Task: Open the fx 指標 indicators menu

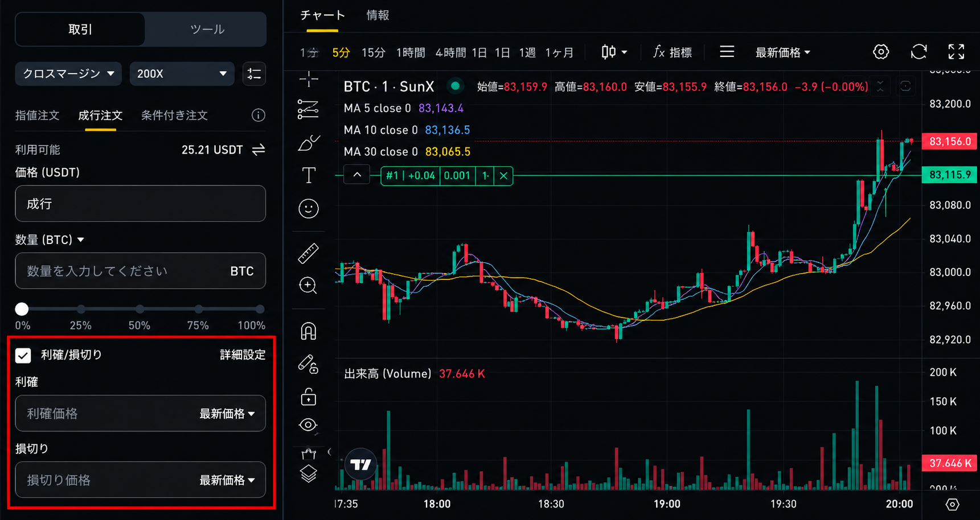Action: (673, 52)
